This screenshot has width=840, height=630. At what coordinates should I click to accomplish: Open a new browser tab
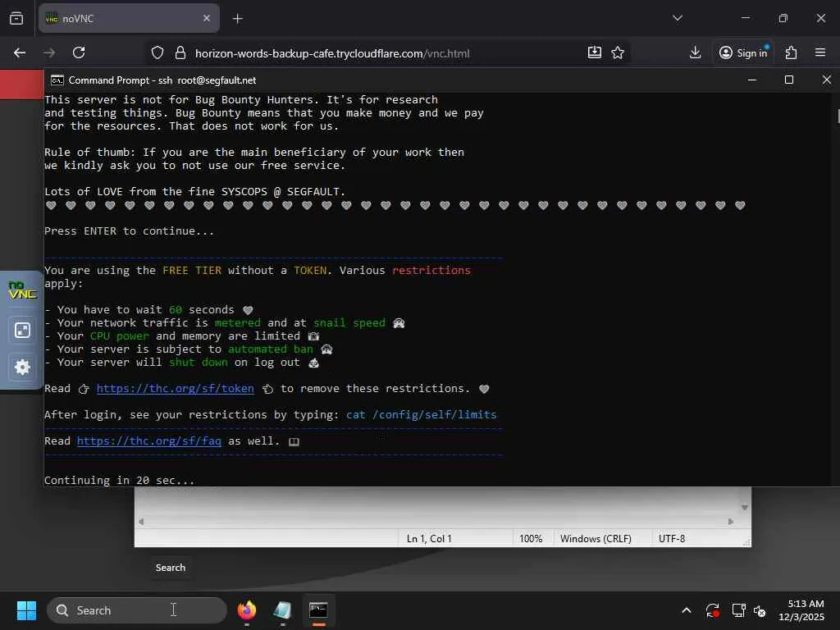237,19
